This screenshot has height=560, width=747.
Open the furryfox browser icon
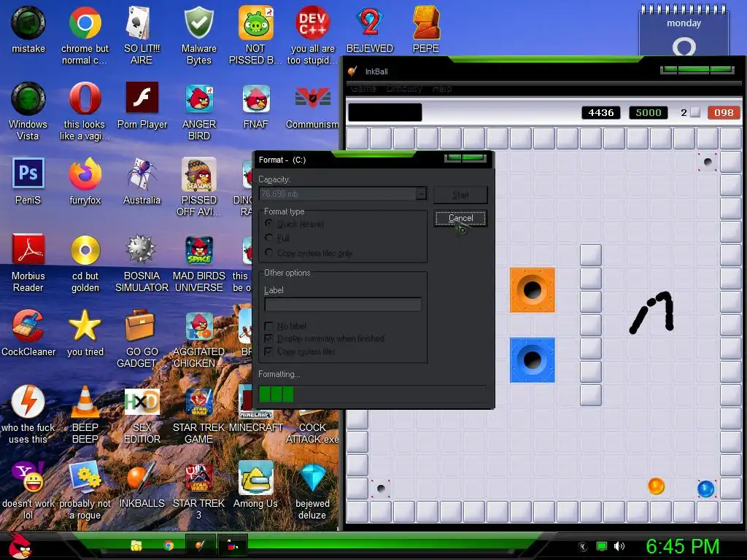85,181
